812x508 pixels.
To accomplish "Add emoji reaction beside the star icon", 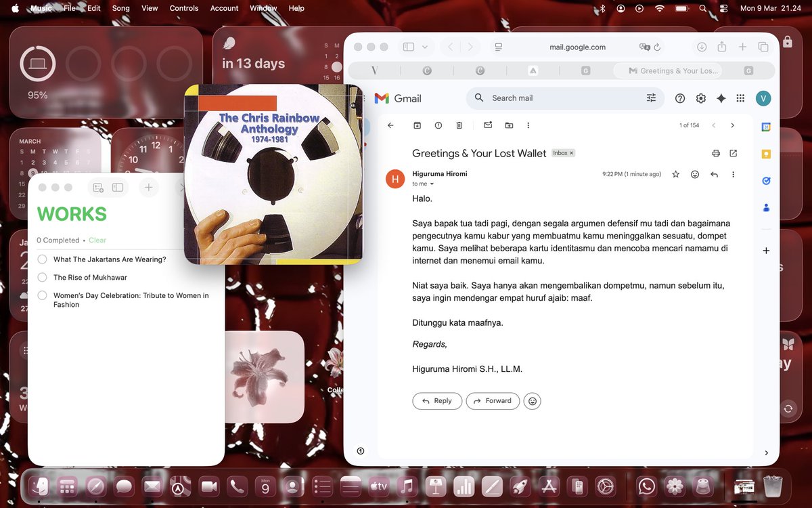I will tap(695, 174).
